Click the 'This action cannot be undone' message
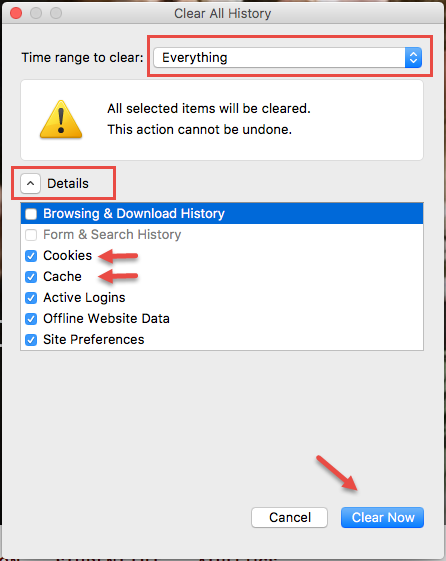Screen dimensions: 446x561 [x=200, y=130]
